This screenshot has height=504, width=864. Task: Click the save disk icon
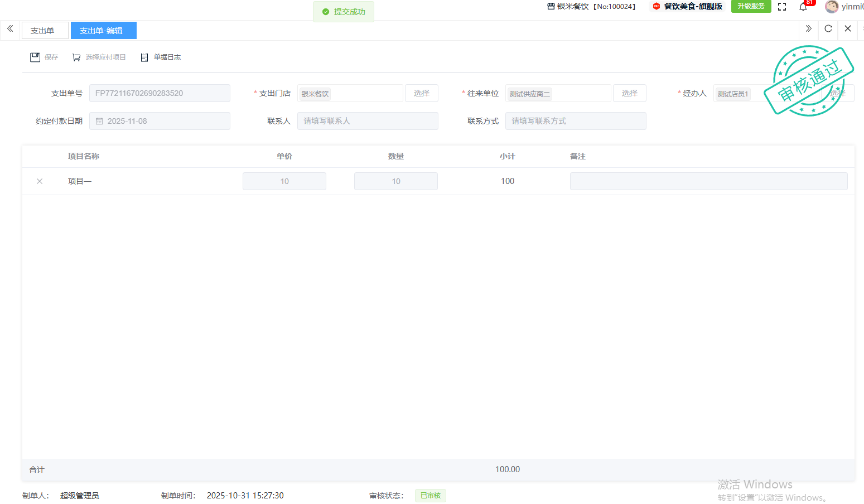point(35,57)
